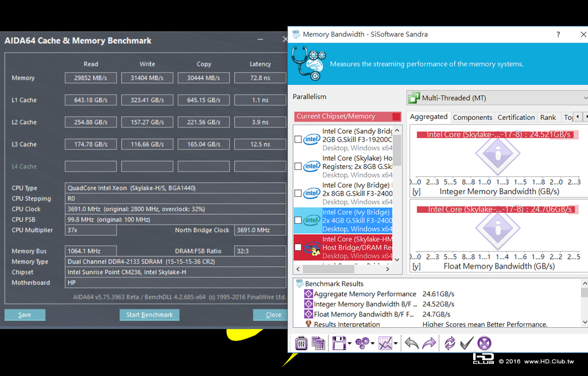Click the North Bridge Clock 3691.0 MHz field
This screenshot has width=588, height=376.
click(260, 230)
